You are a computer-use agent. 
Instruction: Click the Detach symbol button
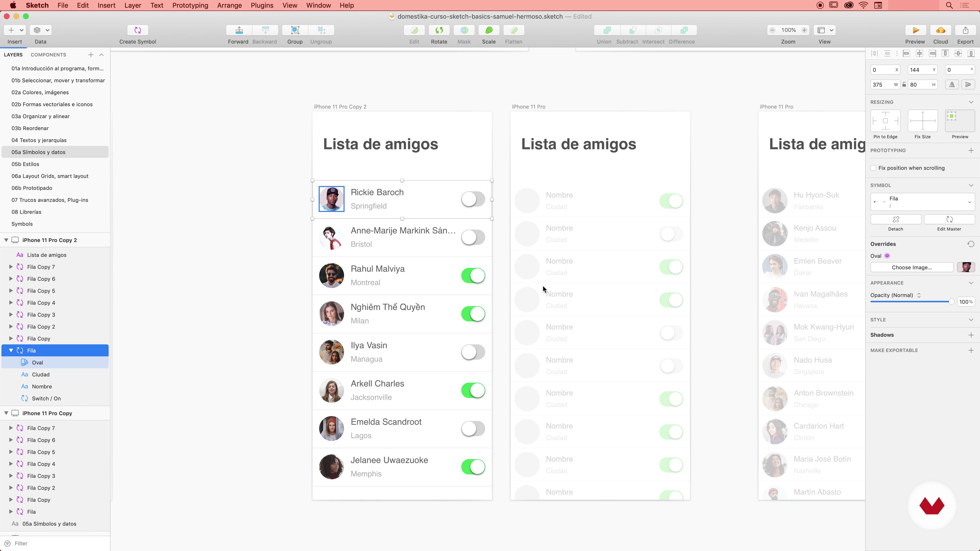click(896, 219)
